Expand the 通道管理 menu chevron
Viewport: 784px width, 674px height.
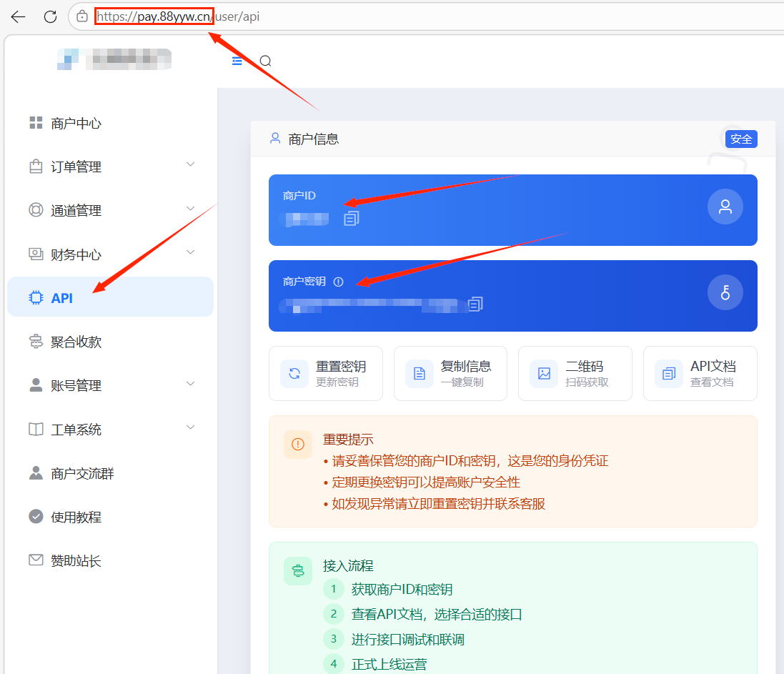190,209
